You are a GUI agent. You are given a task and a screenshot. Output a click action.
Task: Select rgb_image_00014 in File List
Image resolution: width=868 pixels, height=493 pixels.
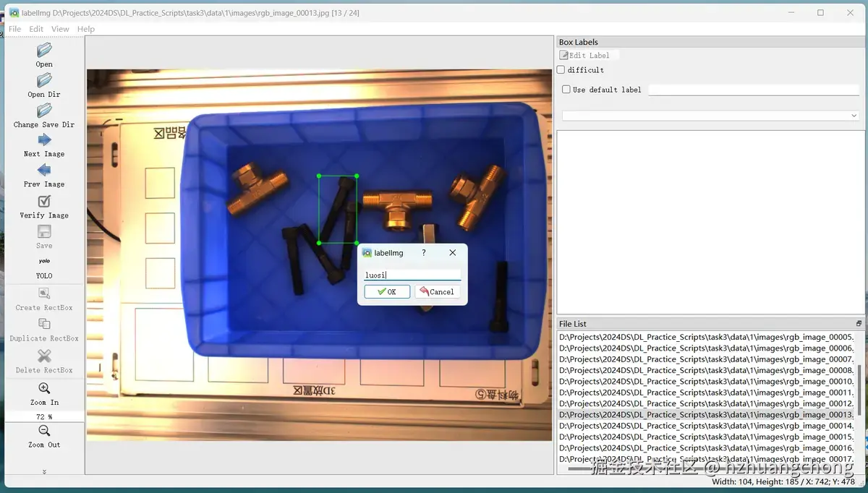706,426
